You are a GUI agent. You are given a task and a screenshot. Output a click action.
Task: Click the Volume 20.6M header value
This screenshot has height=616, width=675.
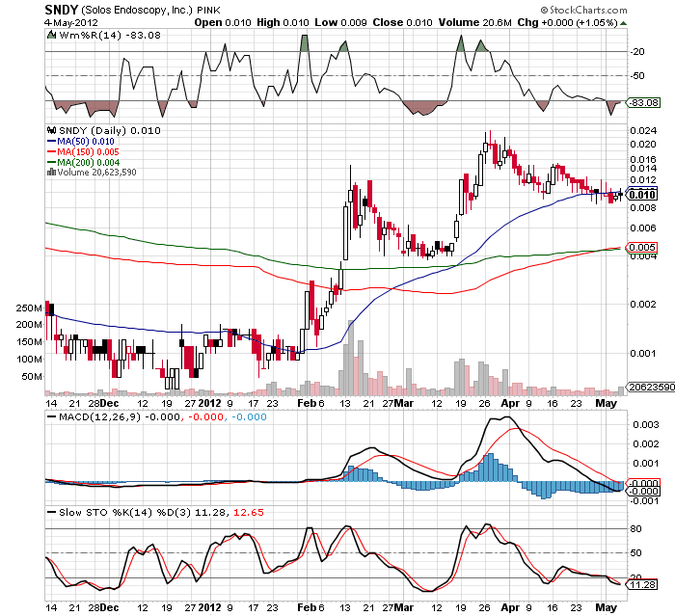click(x=474, y=23)
